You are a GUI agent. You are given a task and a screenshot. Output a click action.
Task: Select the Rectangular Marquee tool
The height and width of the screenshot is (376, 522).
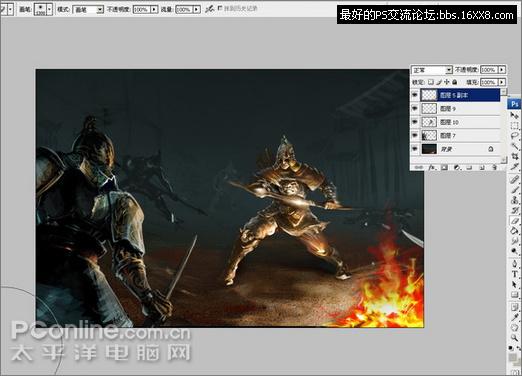[514, 126]
